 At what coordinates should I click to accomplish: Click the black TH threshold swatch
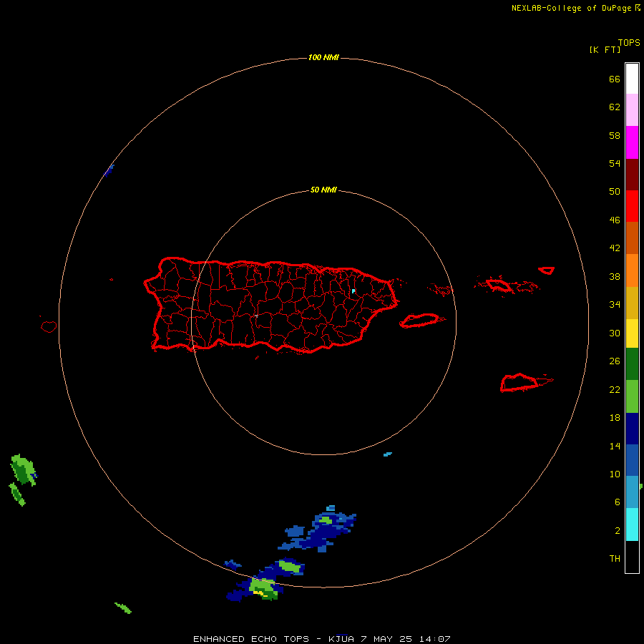pos(632,557)
